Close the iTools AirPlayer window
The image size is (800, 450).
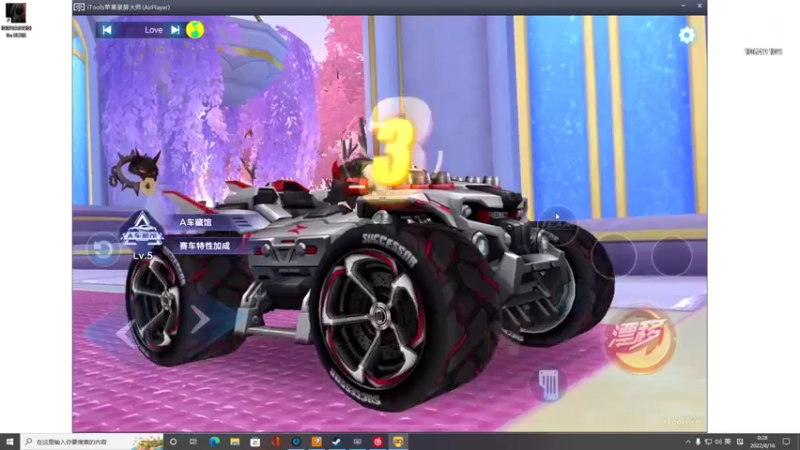[699, 6]
